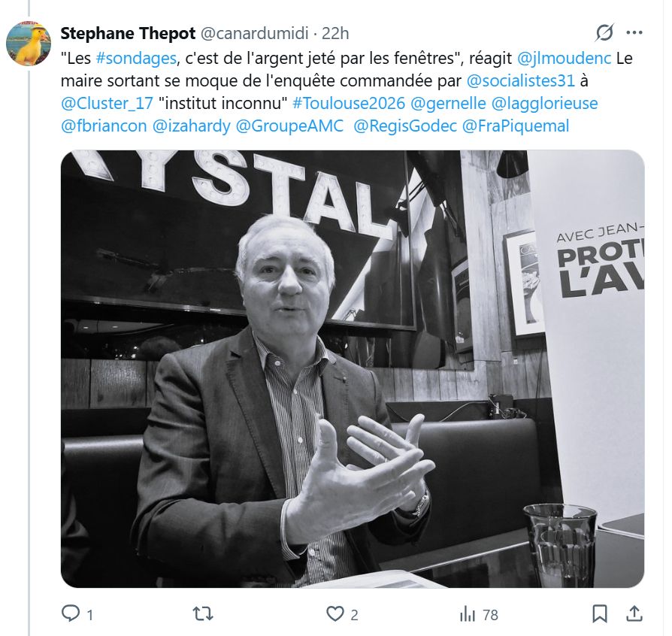Open the duck profile avatar
Viewport: 672px width, 636px height.
click(29, 44)
